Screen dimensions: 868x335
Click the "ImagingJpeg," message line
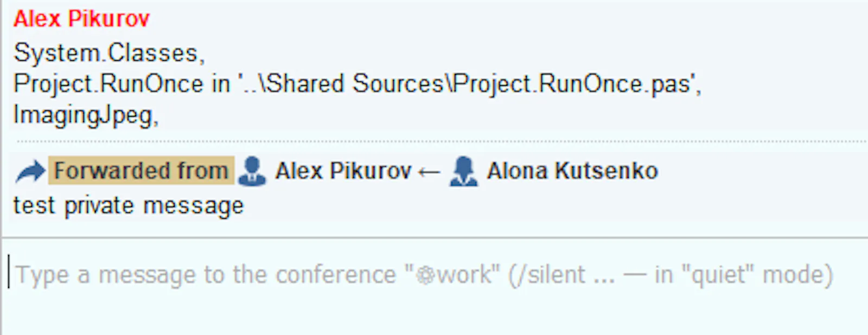coord(86,115)
